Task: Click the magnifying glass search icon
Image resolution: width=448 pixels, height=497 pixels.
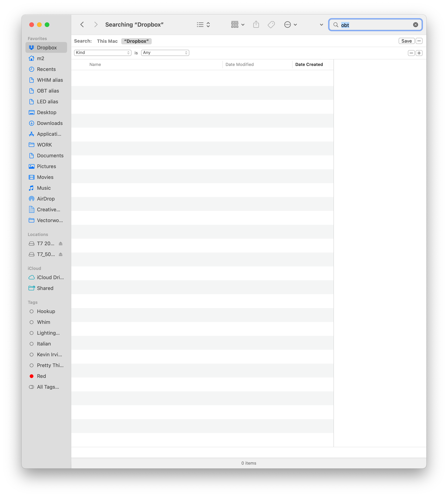Action: (x=335, y=25)
